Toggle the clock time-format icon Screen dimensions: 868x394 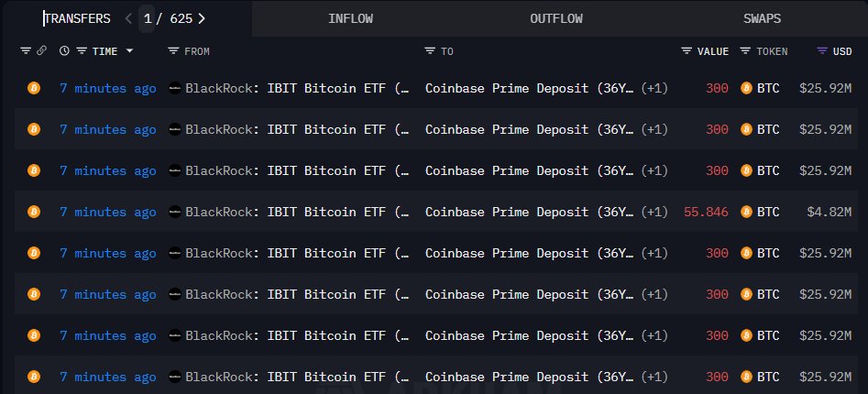pyautogui.click(x=64, y=51)
